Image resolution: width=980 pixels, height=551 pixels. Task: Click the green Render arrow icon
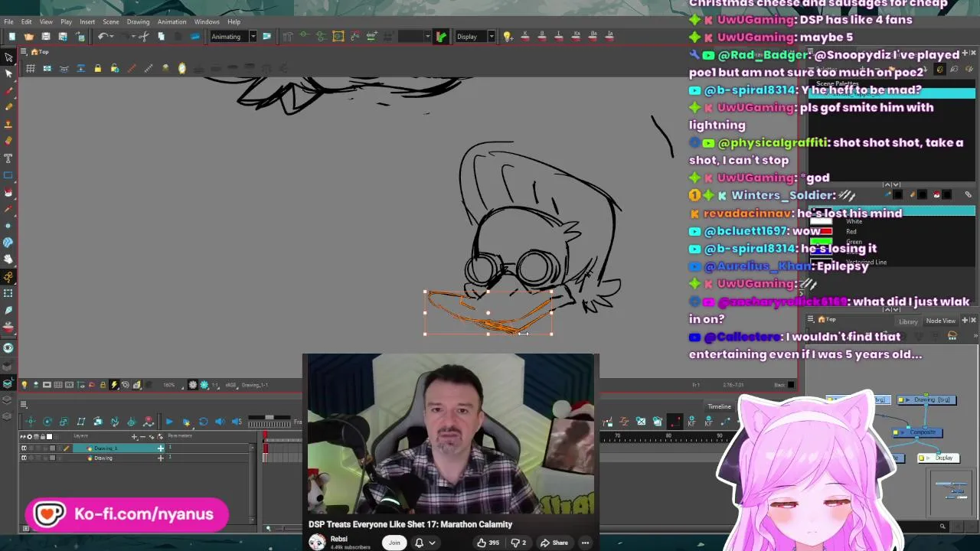(x=441, y=36)
